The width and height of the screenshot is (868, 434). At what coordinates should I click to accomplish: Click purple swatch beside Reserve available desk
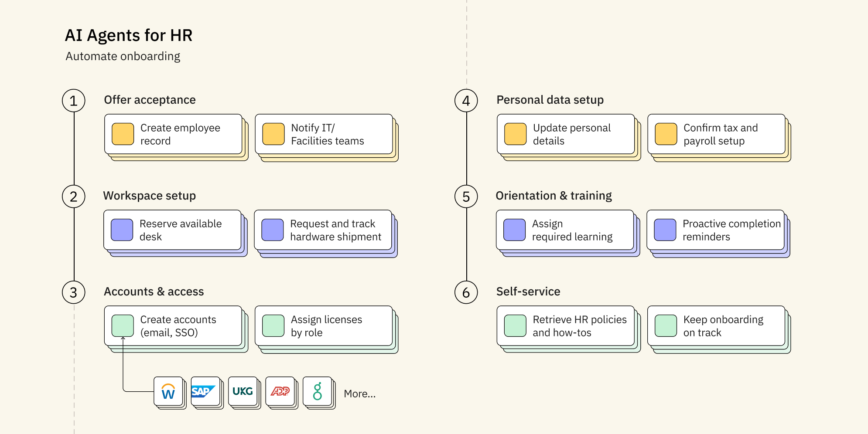click(x=122, y=230)
